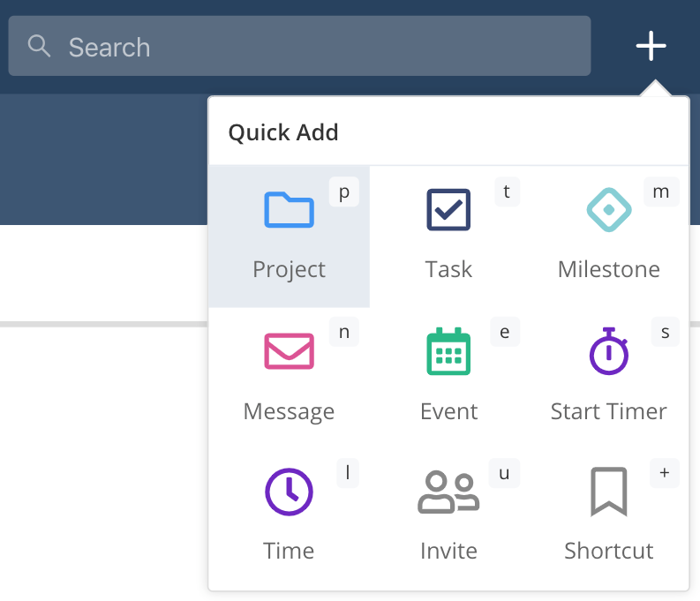The image size is (700, 601).
Task: Click the "Milestone" label
Action: 608,269
